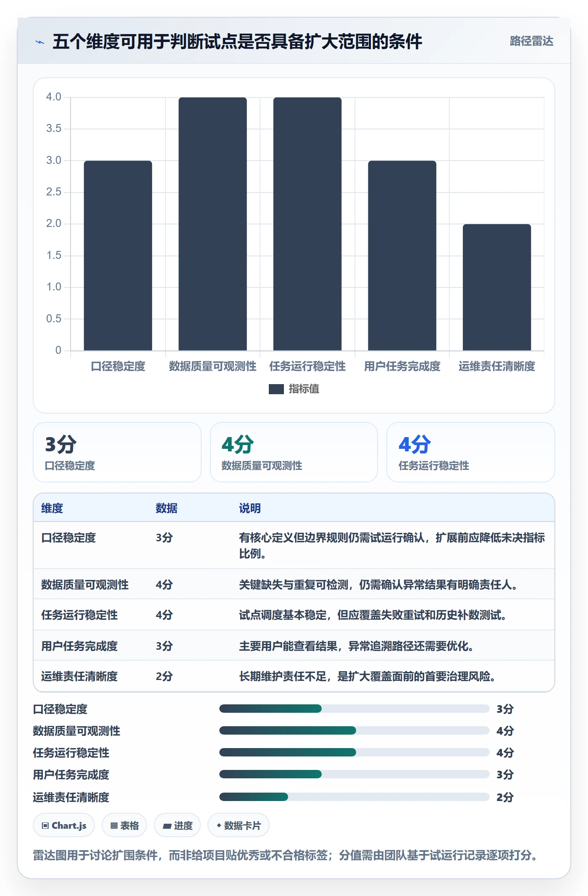The width and height of the screenshot is (588, 896).
Task: Select the 数据质量可观测性 bar in chart
Action: (x=213, y=224)
